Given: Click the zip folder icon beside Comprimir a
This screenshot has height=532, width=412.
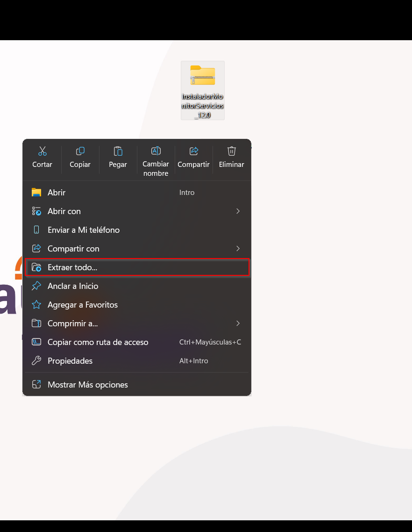Looking at the screenshot, I should (36, 324).
